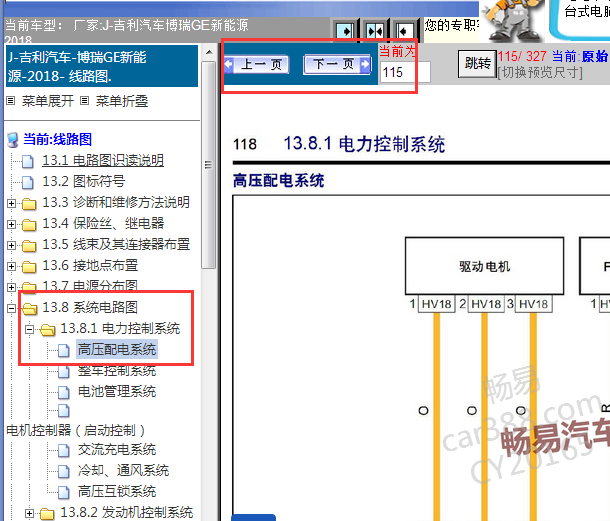Collapse the 13.8 系统电路图 node
610x521 pixels.
click(x=11, y=308)
